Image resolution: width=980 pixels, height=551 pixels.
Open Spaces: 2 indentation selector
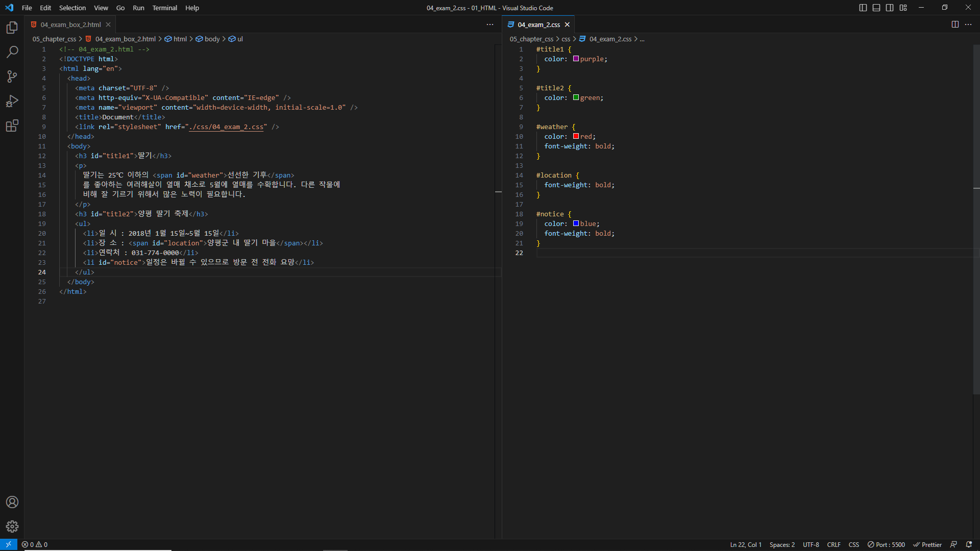(782, 544)
